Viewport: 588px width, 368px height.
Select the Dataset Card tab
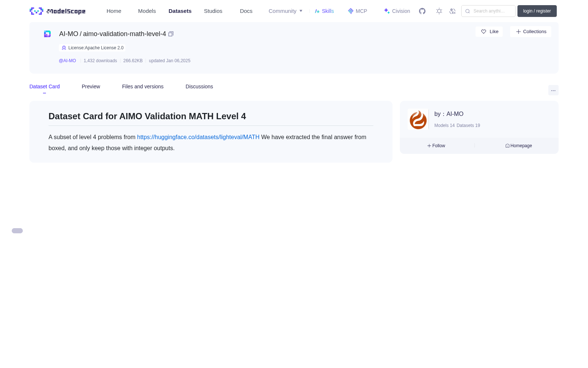point(44,86)
